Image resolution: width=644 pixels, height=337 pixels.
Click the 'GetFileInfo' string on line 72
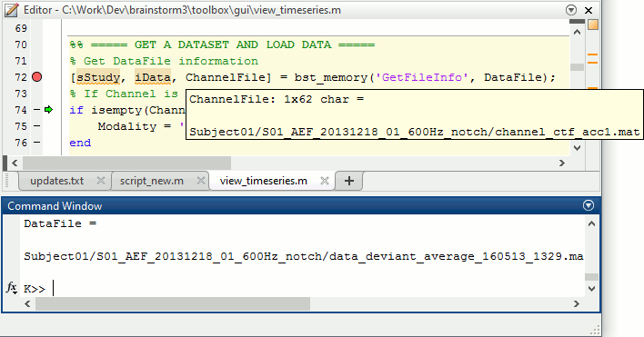(x=422, y=77)
